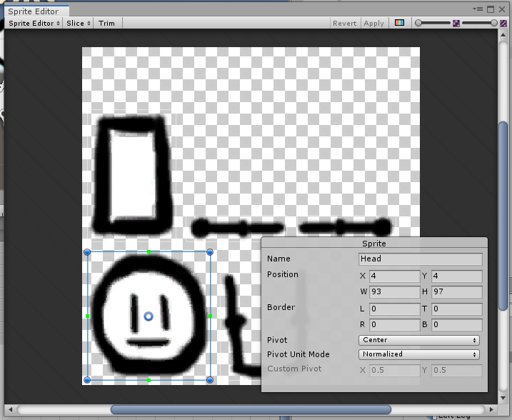Click the horizontal scrollbar thumb
This screenshot has width=512, height=420.
click(251, 409)
